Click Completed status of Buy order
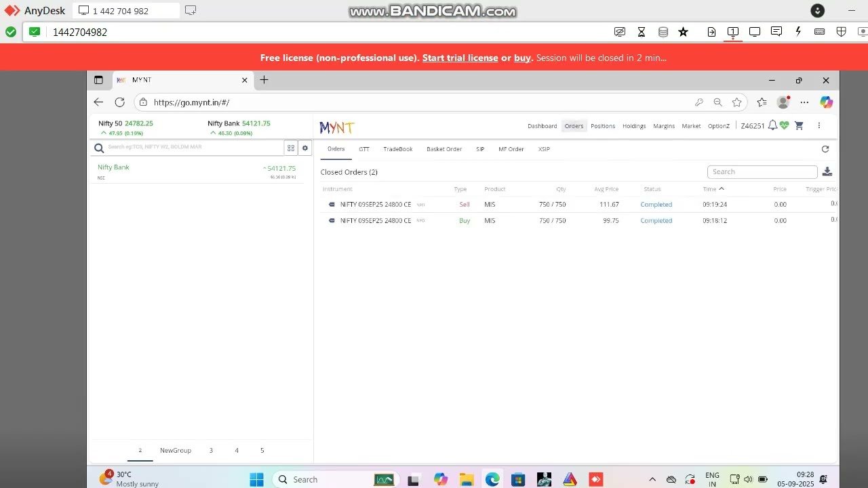This screenshot has width=868, height=488. click(656, 221)
